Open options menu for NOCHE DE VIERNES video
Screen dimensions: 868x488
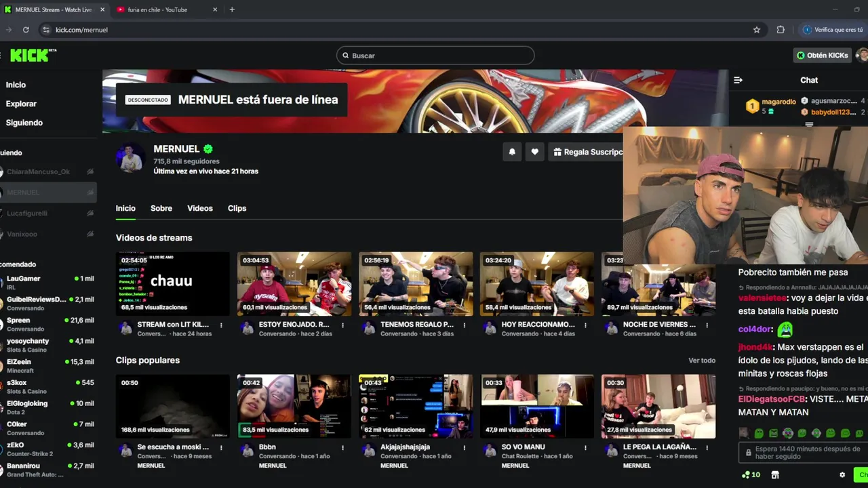[707, 325]
